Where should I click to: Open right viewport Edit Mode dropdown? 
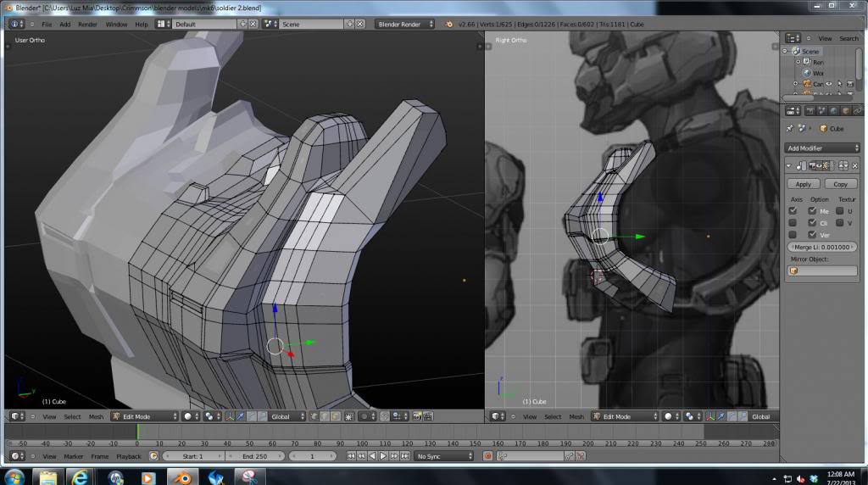(625, 416)
